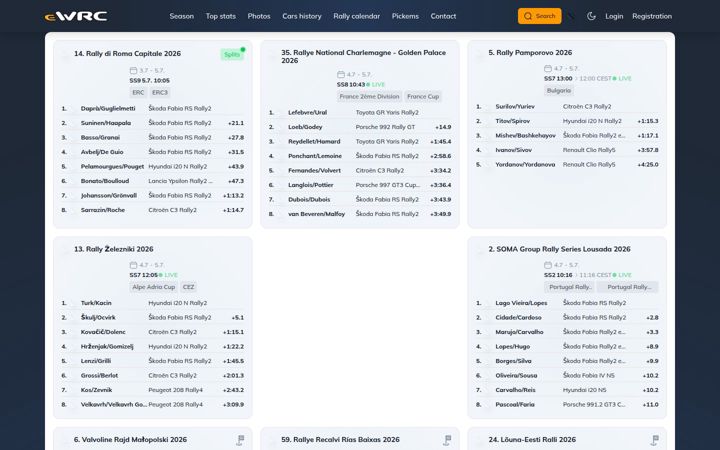Screen dimensions: 720x450
Task: Click crew Daprà/Guglielmetti
Action: pyautogui.click(x=108, y=109)
